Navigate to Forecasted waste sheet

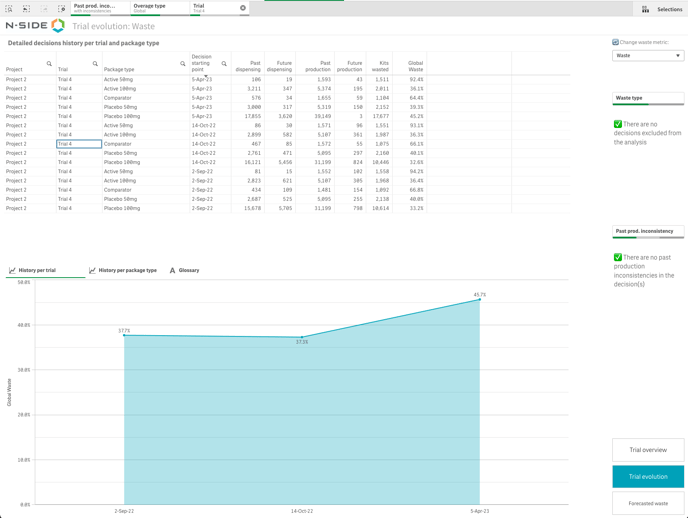[648, 503]
